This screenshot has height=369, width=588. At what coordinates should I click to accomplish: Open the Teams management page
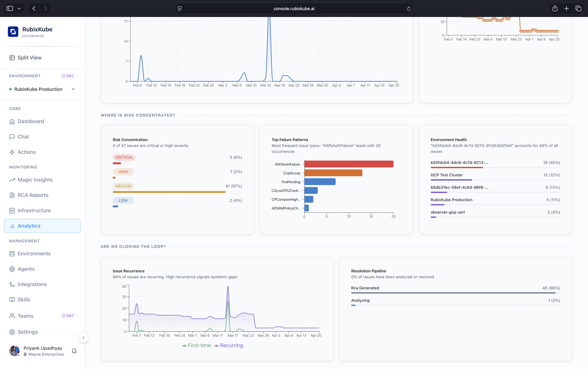[x=25, y=316]
